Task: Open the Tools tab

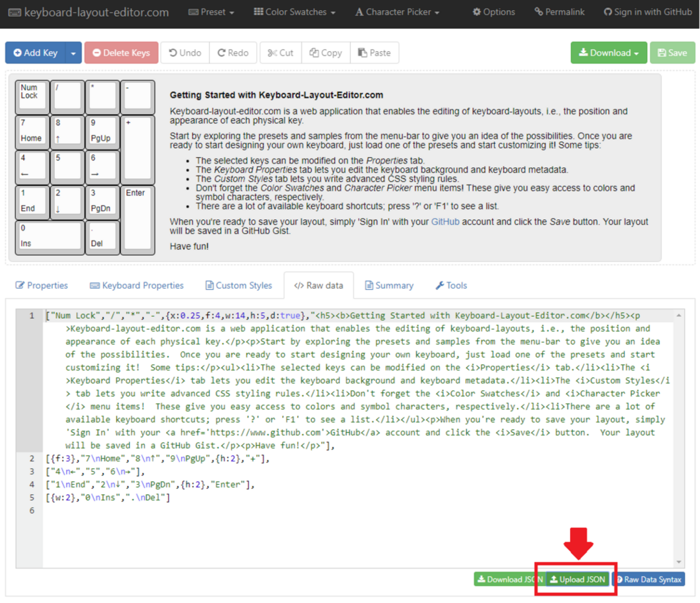Action: 451,285
